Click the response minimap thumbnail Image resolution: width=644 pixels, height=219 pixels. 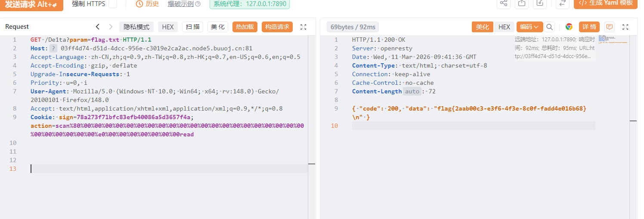pos(613,40)
